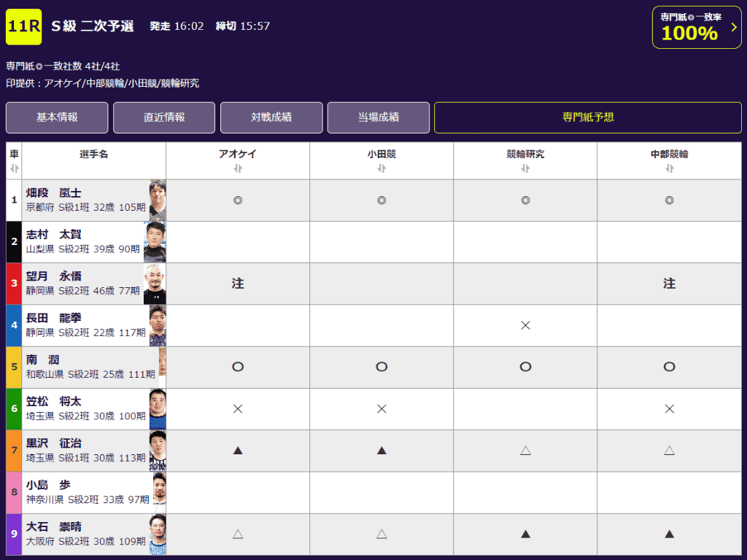747x560 pixels.
Task: Open rider 南 潤's name link
Action: point(42,360)
